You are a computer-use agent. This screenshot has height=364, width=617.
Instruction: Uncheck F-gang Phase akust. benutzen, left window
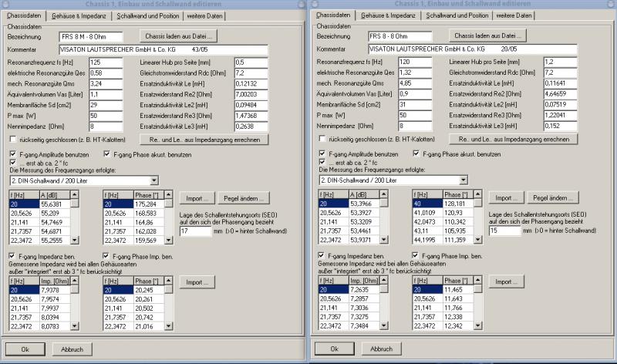[x=107, y=154]
